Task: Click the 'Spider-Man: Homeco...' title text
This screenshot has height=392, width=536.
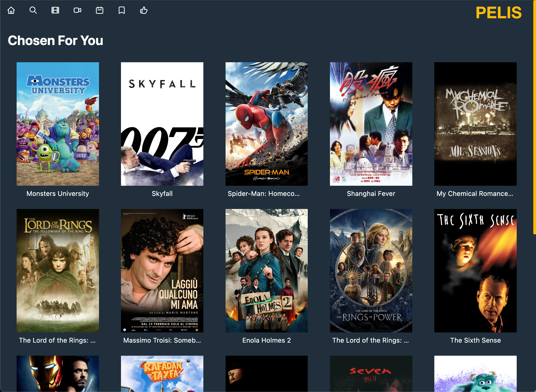Action: coord(264,194)
